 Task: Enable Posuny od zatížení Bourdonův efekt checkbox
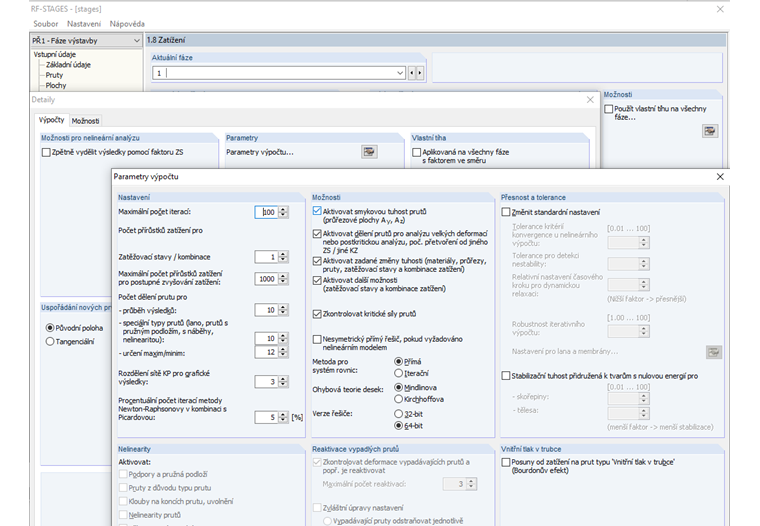506,462
